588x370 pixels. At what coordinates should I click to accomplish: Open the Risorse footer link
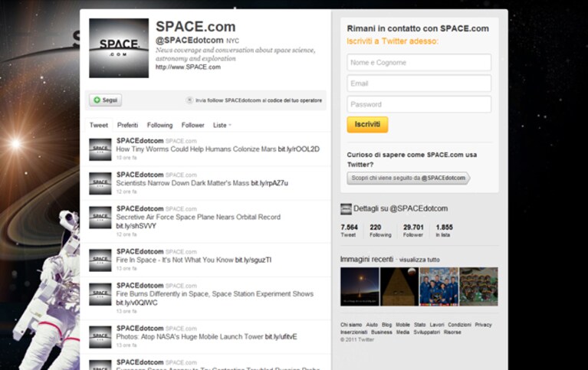(x=452, y=332)
